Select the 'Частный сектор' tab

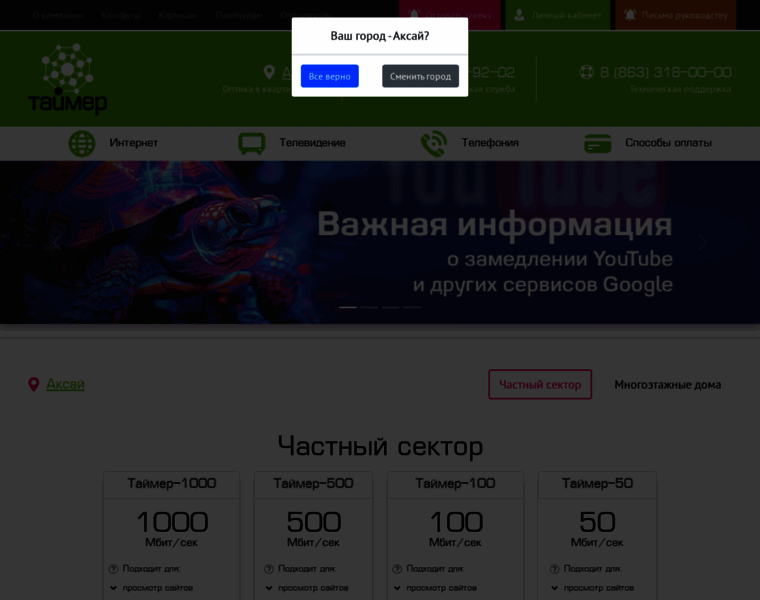pyautogui.click(x=540, y=384)
